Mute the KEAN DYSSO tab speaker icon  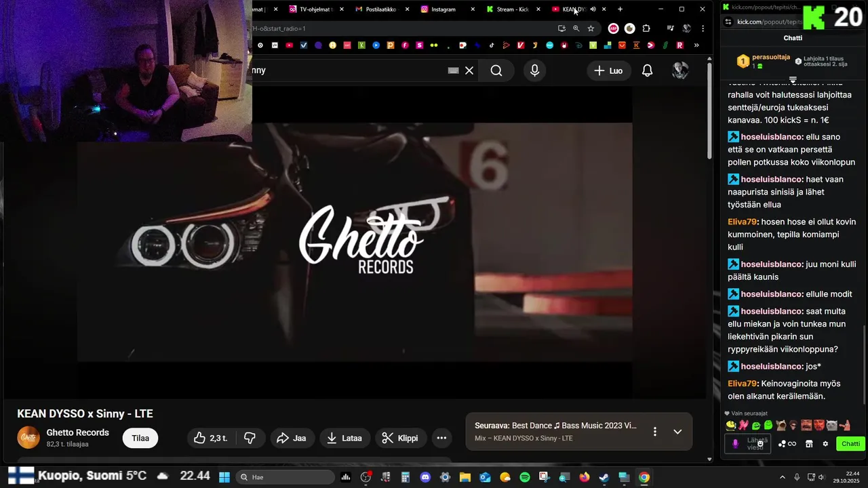tap(593, 9)
